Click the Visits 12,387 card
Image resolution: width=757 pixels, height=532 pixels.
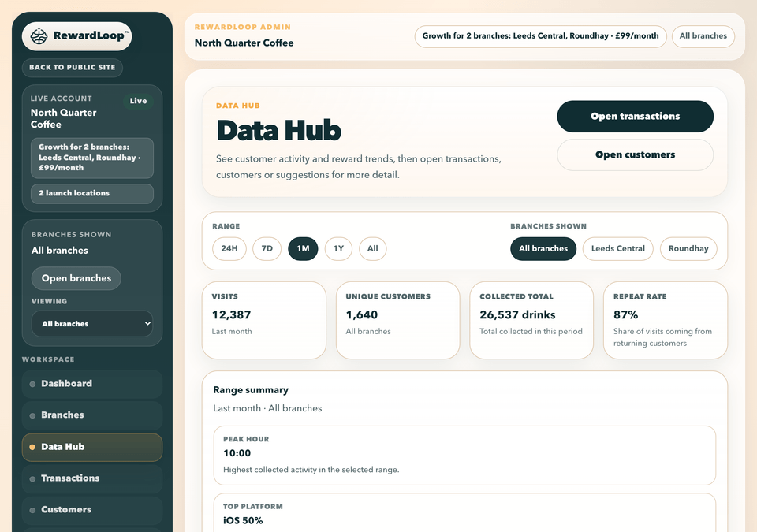pos(264,321)
